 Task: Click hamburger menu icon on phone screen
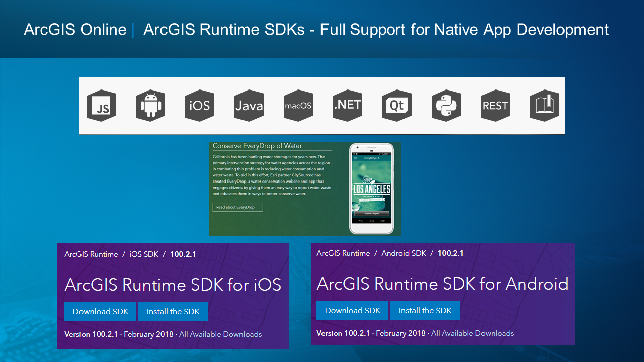(355, 158)
